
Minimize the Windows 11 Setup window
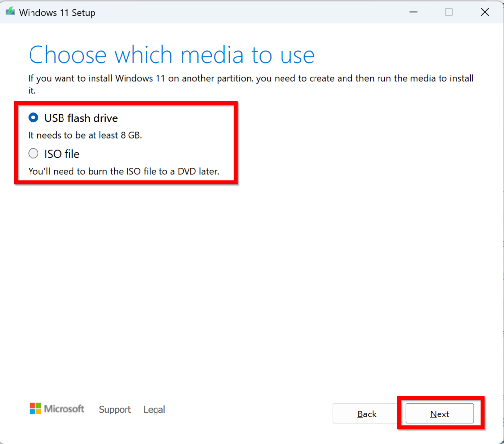pyautogui.click(x=412, y=12)
